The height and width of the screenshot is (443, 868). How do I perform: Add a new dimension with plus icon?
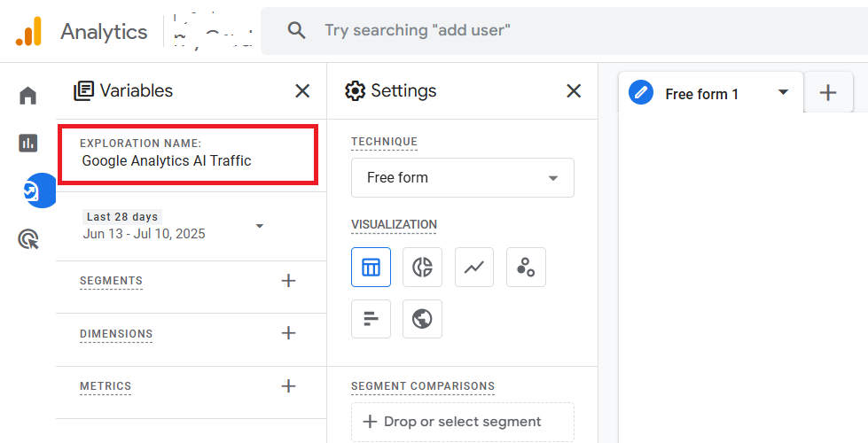[x=288, y=333]
